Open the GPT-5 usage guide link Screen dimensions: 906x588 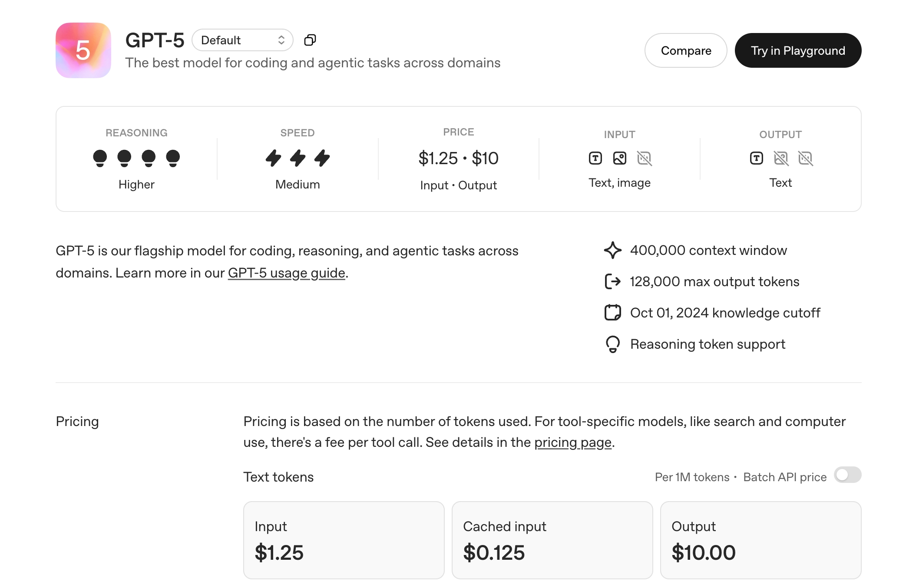tap(286, 273)
